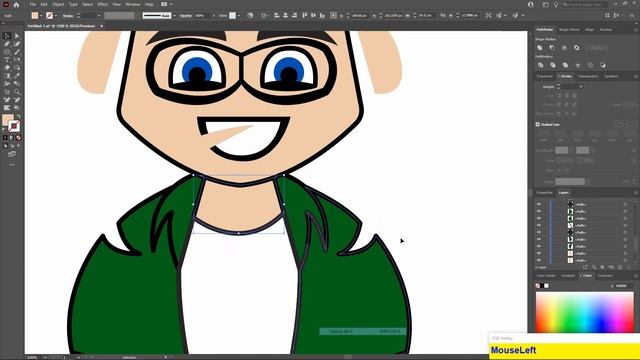Go to Illustrator Home screen
640x360 pixels.
coord(16,4)
